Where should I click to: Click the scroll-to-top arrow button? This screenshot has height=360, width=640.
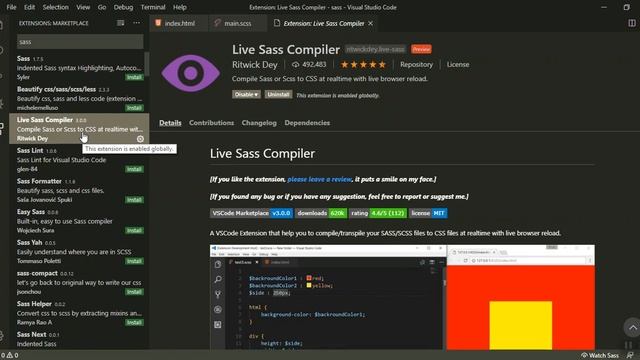pos(632,327)
